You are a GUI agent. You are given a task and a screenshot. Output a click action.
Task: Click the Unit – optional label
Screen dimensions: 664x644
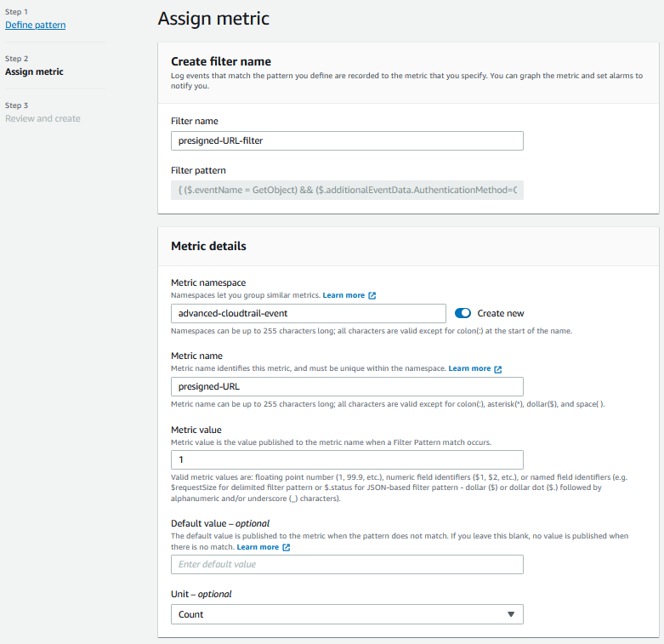click(201, 594)
